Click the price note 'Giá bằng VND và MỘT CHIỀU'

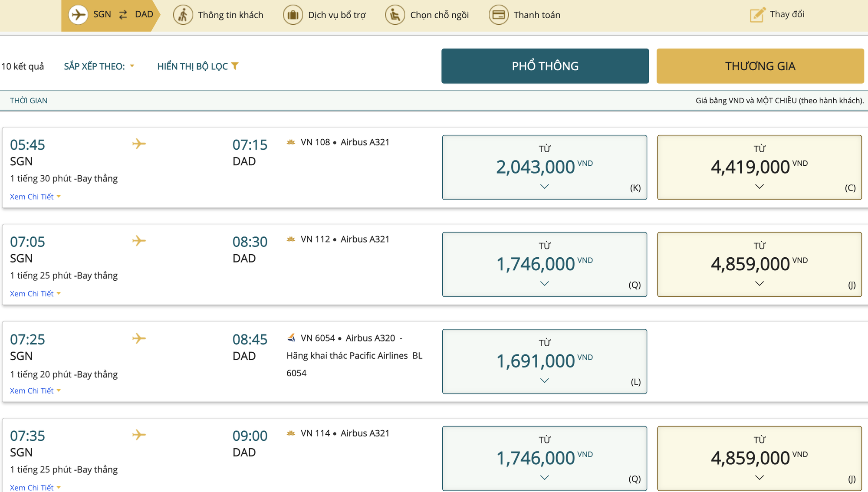(779, 101)
